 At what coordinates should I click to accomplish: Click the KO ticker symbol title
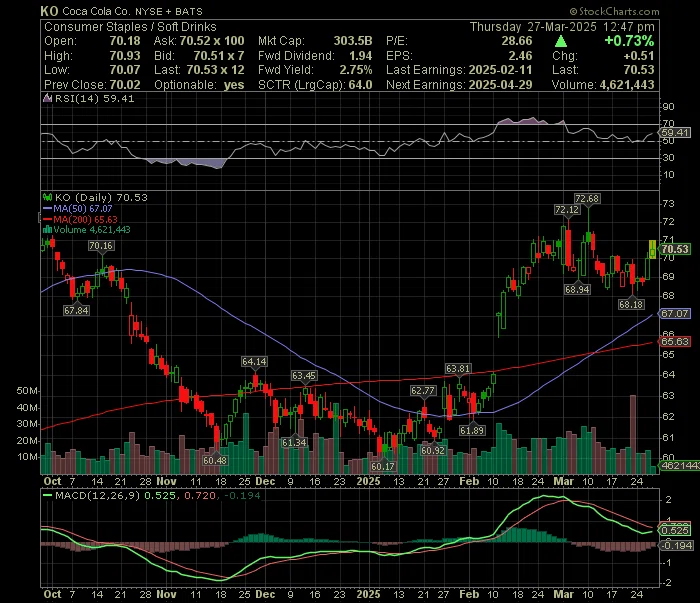[49, 11]
